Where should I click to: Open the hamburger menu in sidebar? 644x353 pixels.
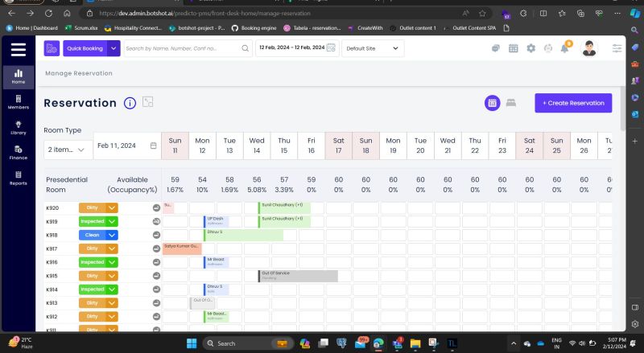tap(18, 49)
